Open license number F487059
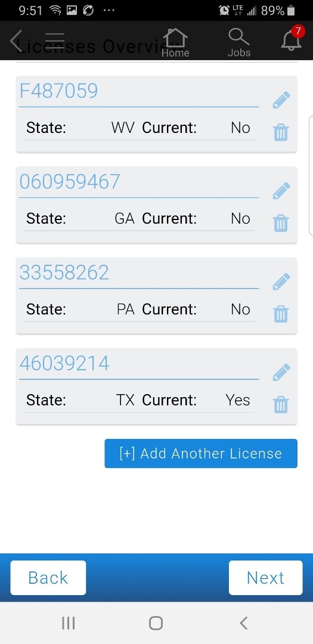Screen dimensions: 313x644 [x=59, y=91]
